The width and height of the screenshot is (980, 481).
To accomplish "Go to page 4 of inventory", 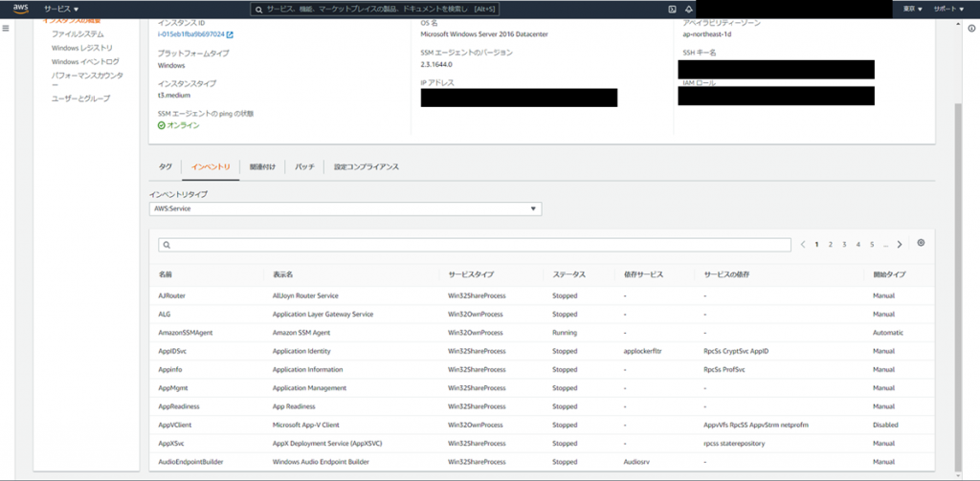I will (858, 245).
